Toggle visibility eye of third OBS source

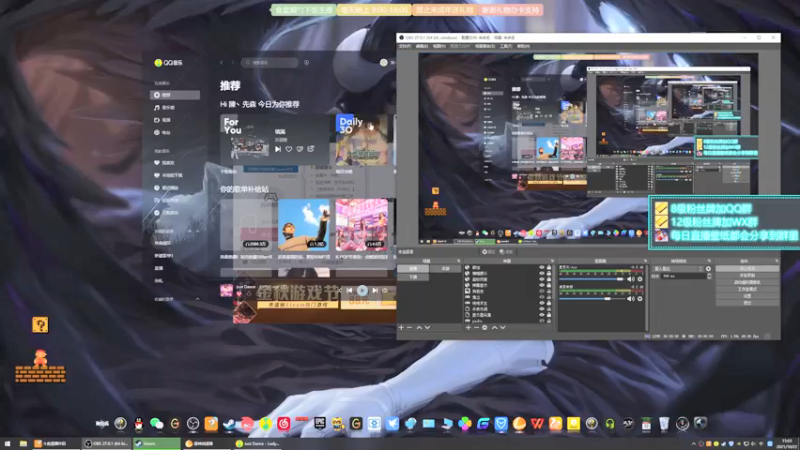coord(542,279)
